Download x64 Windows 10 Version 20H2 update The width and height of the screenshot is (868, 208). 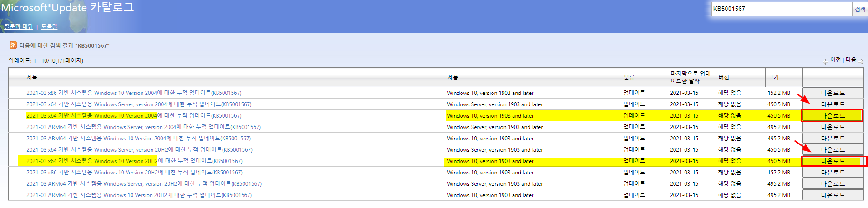832,161
